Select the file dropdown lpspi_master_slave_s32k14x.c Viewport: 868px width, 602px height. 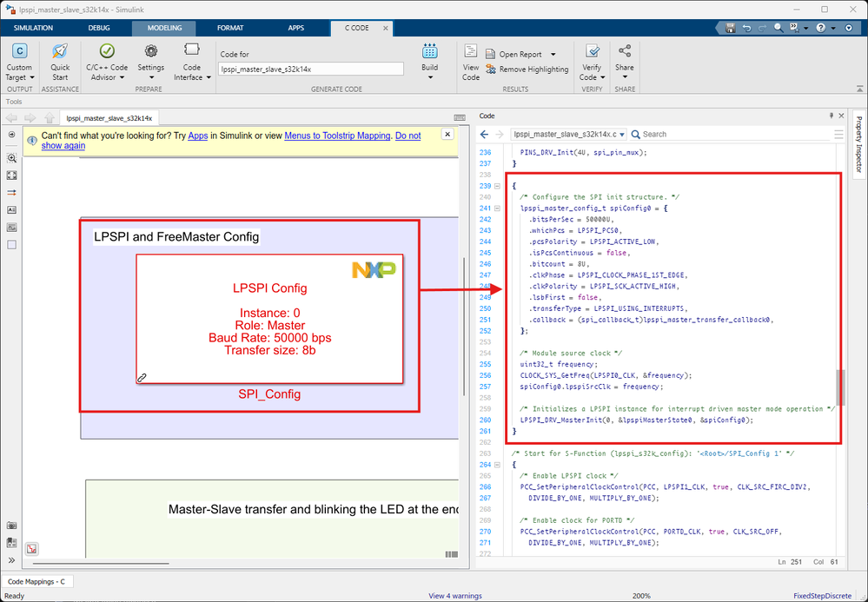(568, 134)
